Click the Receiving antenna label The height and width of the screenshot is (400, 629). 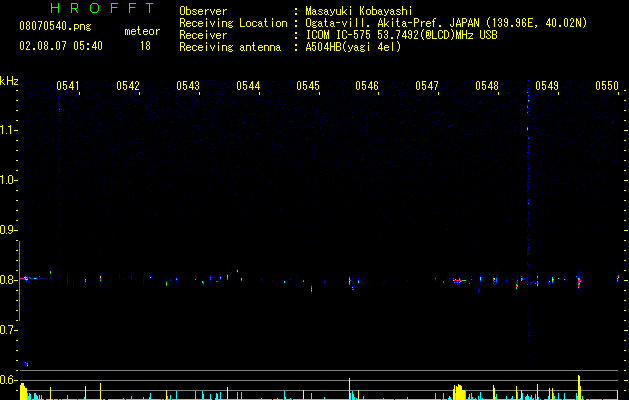click(230, 47)
